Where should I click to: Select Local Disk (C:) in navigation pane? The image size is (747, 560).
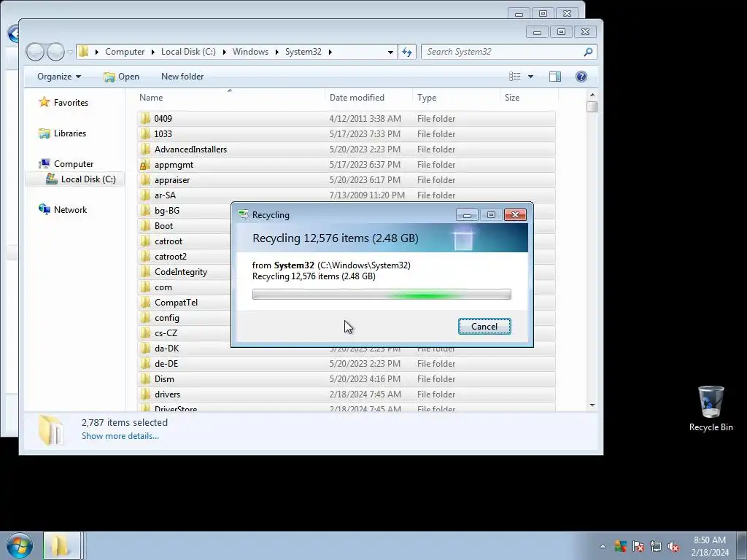pyautogui.click(x=88, y=179)
